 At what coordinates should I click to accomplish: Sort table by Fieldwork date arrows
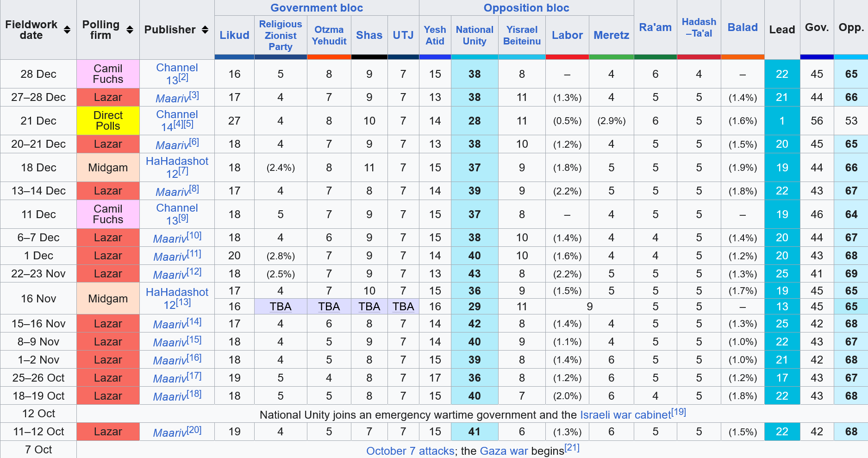click(67, 30)
